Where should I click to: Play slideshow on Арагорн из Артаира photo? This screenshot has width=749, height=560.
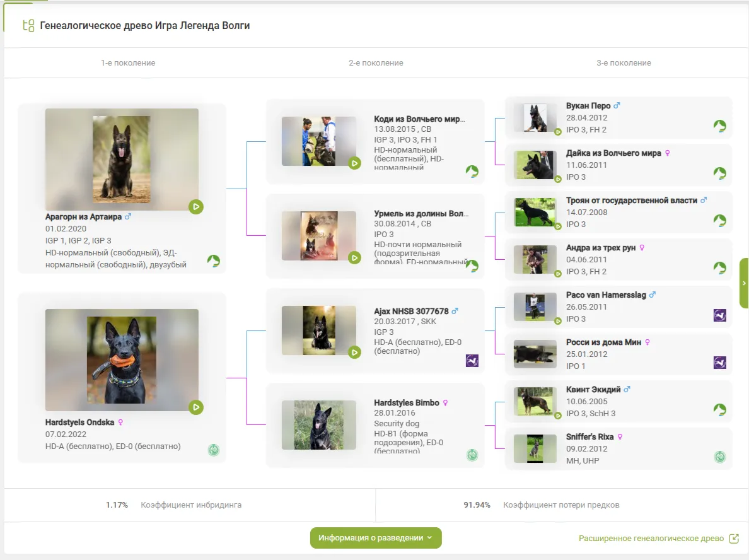coord(195,206)
